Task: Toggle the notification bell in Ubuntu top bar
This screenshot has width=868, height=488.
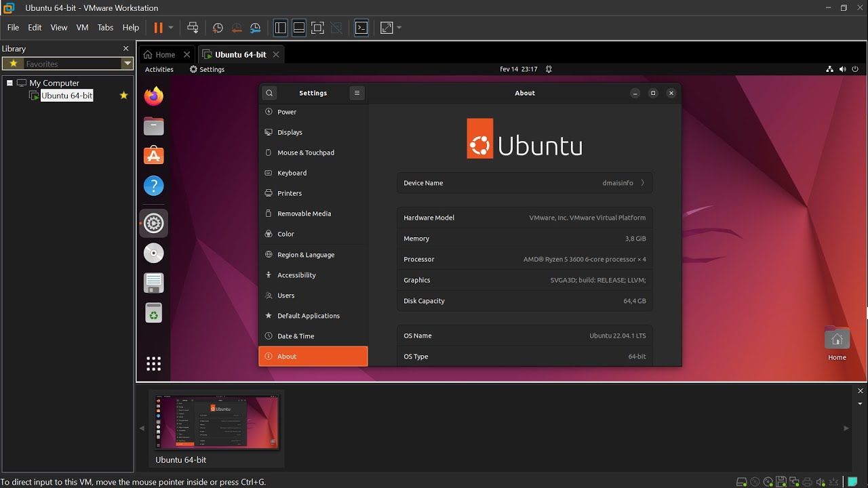Action: [x=549, y=69]
